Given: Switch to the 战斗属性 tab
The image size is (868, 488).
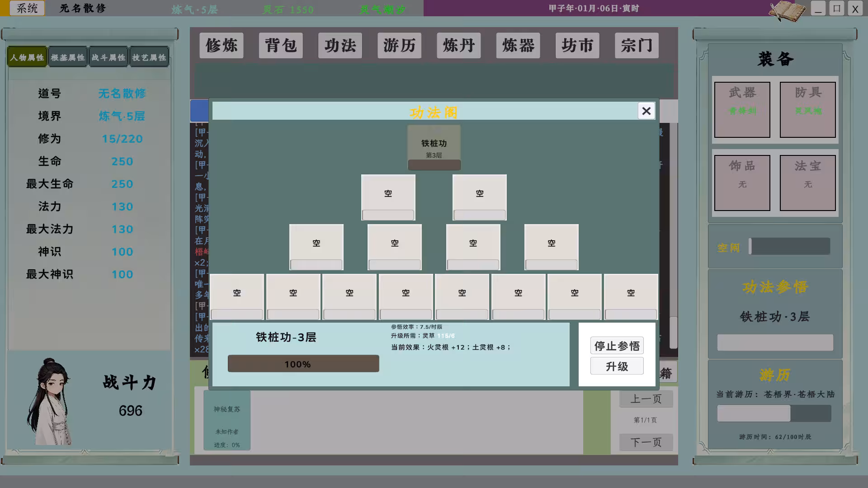Looking at the screenshot, I should click(x=108, y=57).
